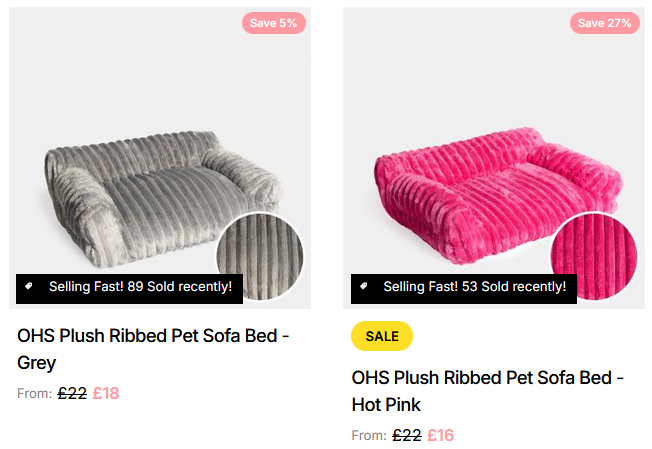The image size is (652, 449).
Task: Click the 53 Sold recently banner
Action: pos(474,287)
